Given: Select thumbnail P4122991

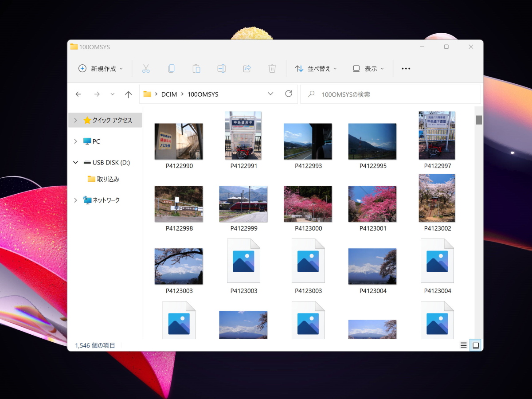Looking at the screenshot, I should point(243,135).
